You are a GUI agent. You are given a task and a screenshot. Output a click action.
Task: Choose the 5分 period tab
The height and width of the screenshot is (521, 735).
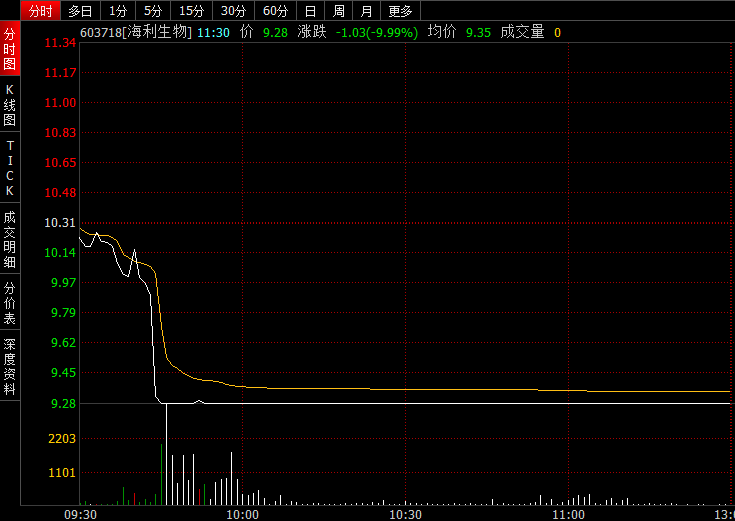[x=152, y=11]
